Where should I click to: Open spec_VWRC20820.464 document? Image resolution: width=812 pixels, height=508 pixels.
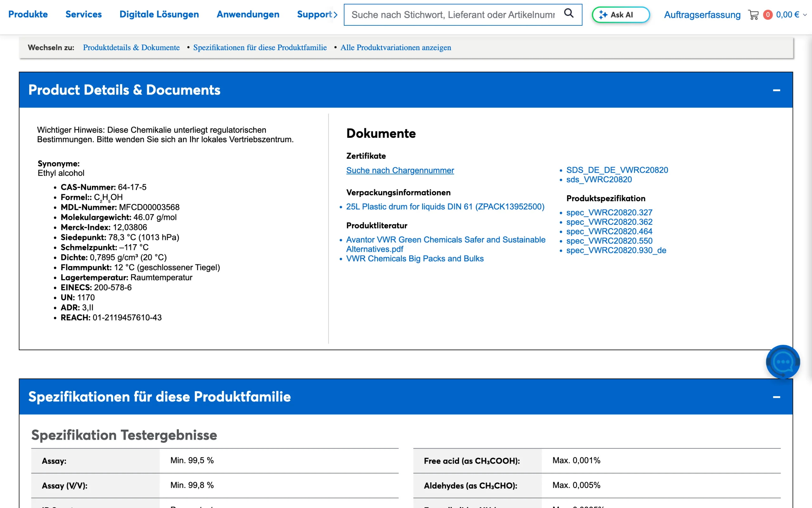[609, 231]
